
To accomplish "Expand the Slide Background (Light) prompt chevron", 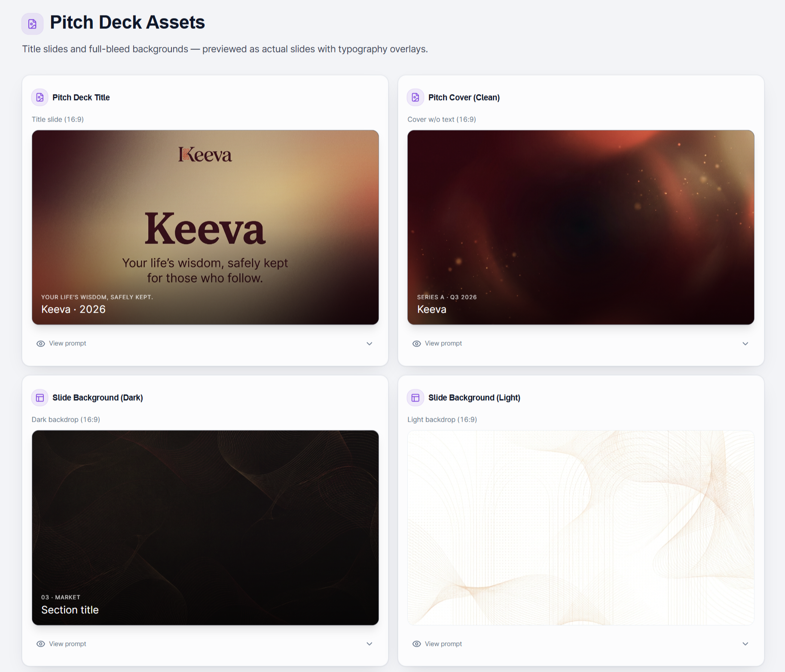I will click(745, 644).
